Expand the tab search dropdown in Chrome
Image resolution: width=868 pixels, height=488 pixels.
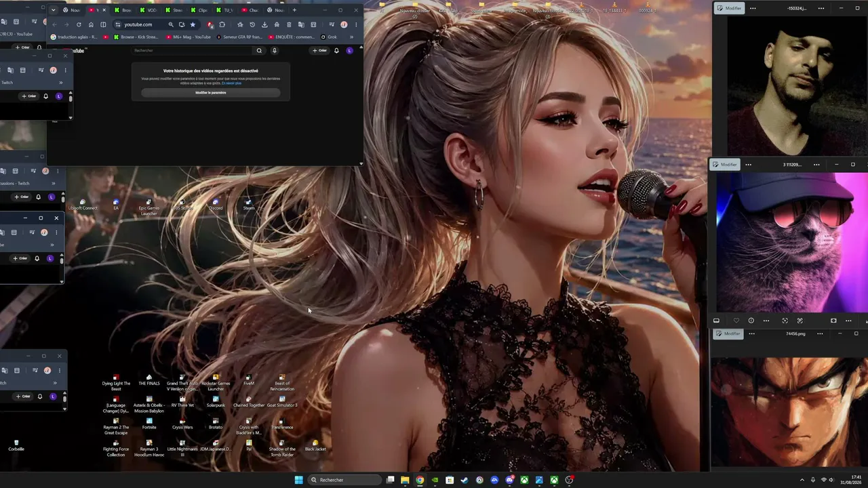click(54, 10)
